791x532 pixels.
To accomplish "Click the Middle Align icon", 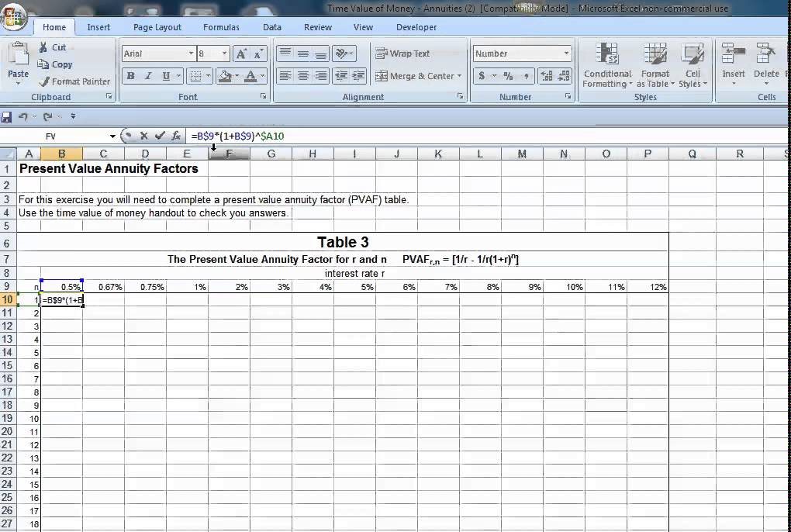I will click(302, 53).
